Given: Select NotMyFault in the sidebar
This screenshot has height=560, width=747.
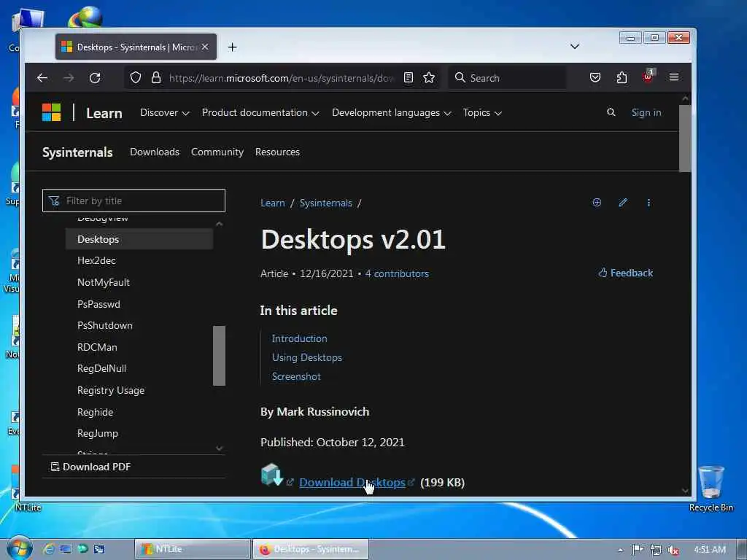Looking at the screenshot, I should pyautogui.click(x=104, y=282).
